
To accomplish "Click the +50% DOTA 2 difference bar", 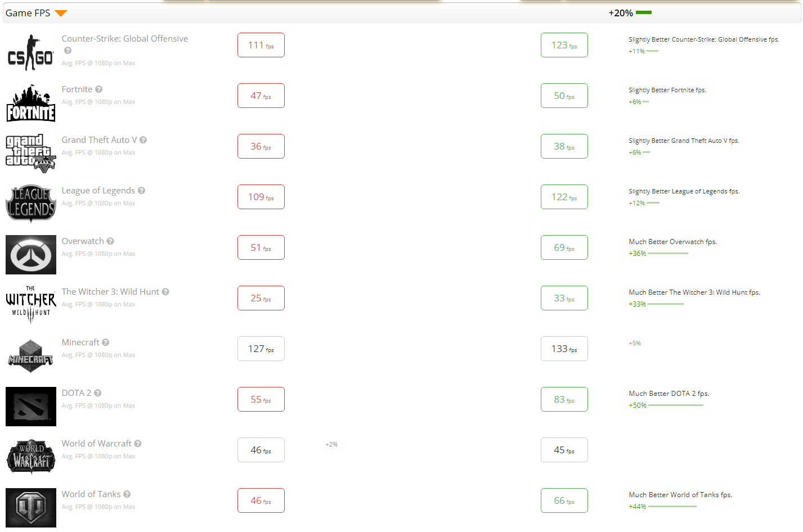I will click(x=676, y=405).
